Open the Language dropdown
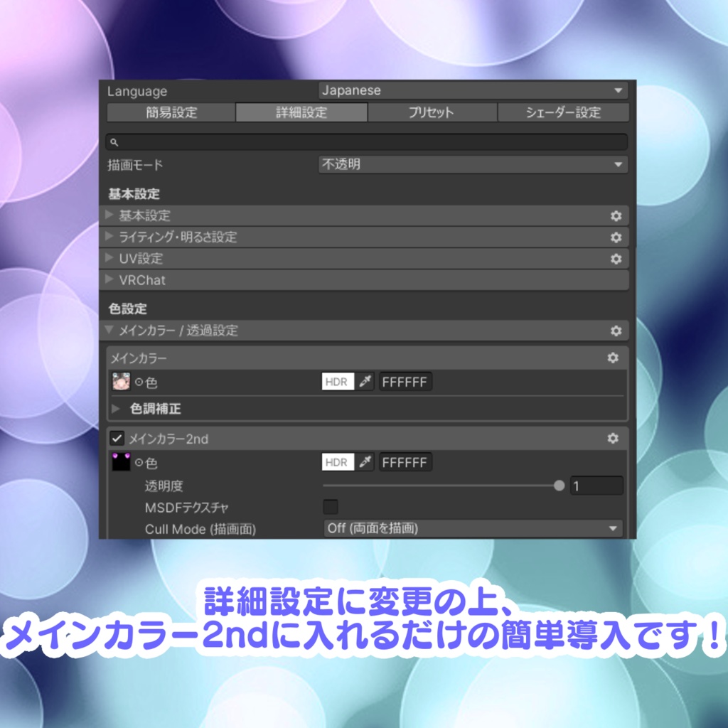This screenshot has height=728, width=728. point(472,90)
